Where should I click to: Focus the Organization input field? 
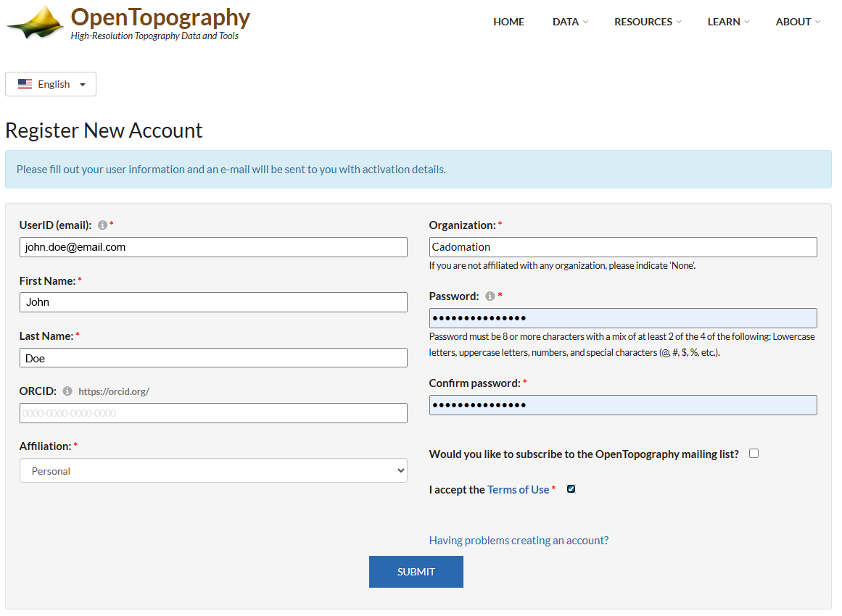(x=623, y=247)
